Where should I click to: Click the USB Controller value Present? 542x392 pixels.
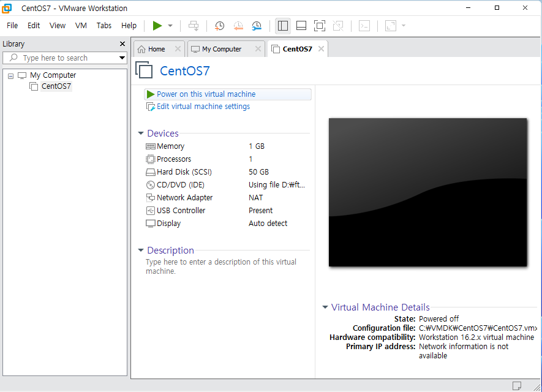(261, 211)
